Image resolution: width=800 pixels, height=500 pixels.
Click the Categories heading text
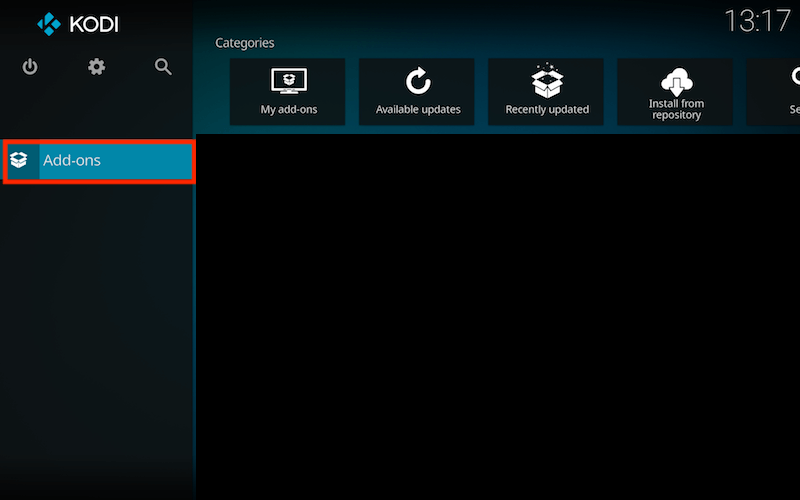coord(245,43)
